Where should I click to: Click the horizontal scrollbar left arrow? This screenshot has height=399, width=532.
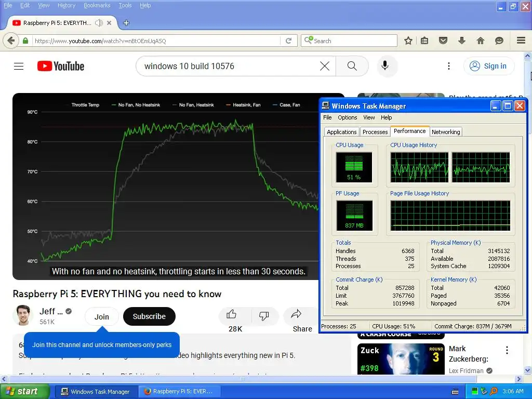point(4,379)
